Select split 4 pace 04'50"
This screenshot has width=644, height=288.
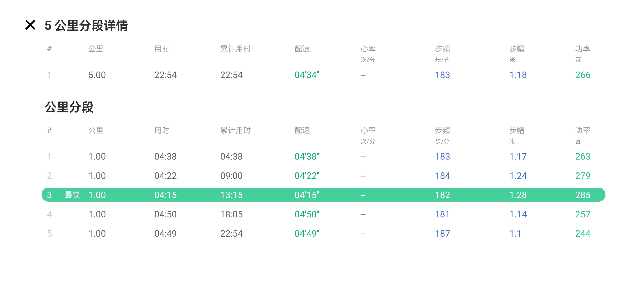coord(307,214)
